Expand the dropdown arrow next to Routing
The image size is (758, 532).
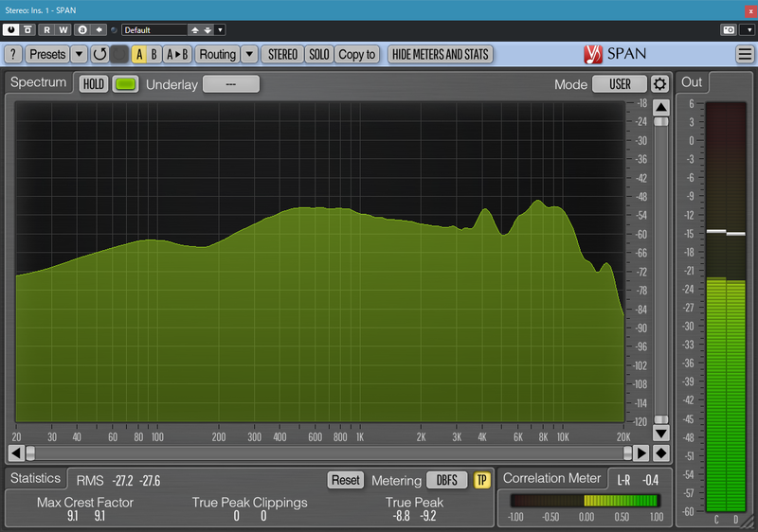tap(249, 55)
